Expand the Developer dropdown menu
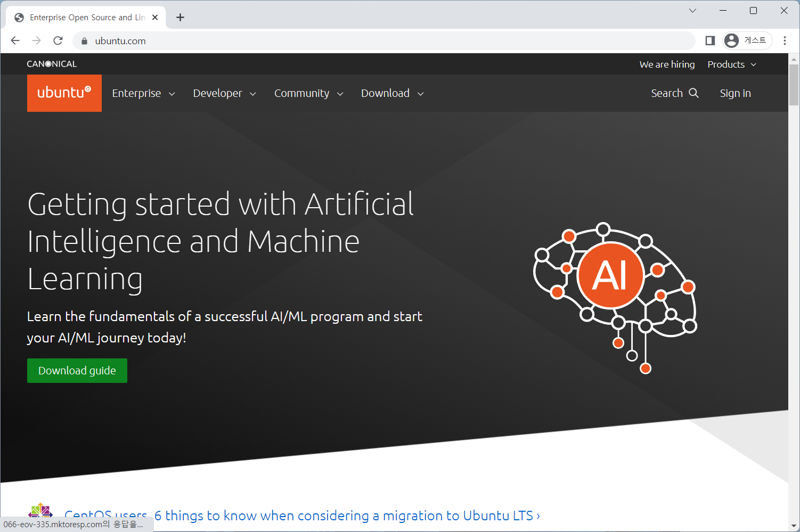 224,93
